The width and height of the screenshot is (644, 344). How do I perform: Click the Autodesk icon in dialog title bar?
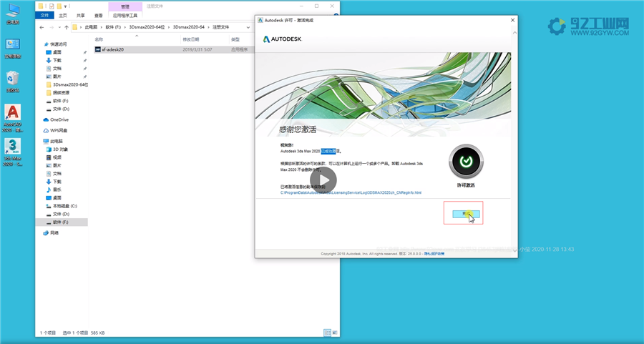(x=260, y=20)
